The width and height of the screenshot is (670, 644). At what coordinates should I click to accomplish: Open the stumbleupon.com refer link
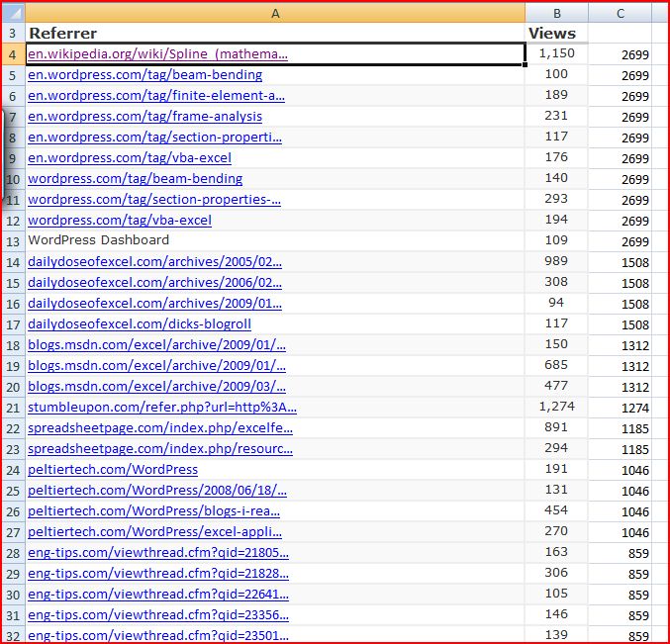tap(161, 408)
